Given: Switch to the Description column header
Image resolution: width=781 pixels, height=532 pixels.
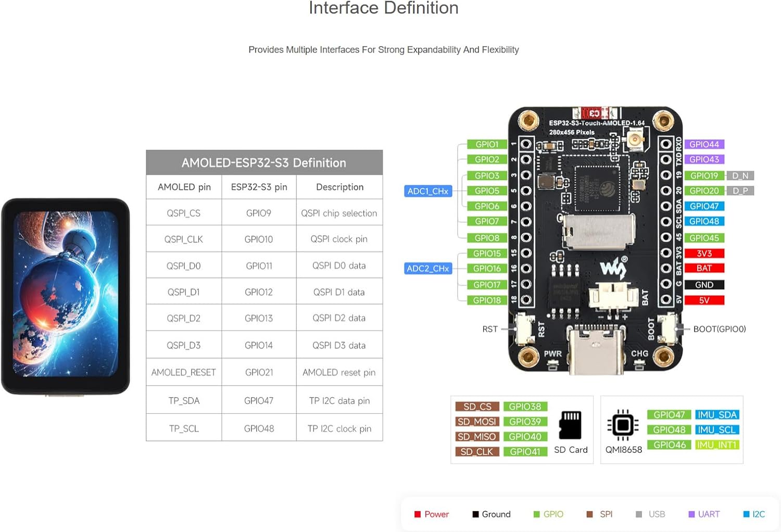Looking at the screenshot, I should (x=339, y=187).
